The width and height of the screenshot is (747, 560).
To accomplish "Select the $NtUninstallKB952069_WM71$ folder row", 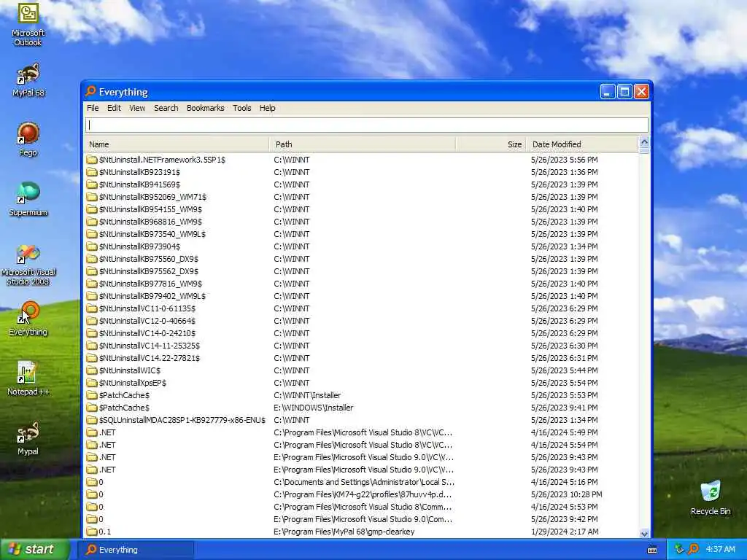I will click(360, 197).
